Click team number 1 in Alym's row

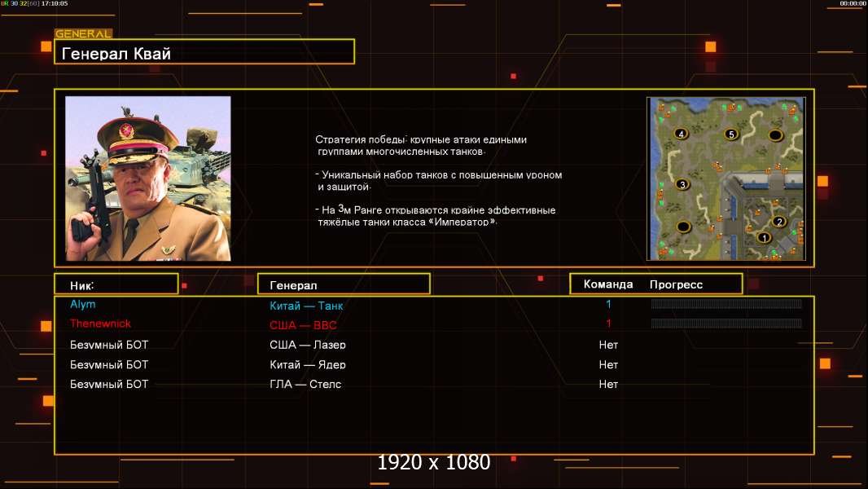[608, 303]
